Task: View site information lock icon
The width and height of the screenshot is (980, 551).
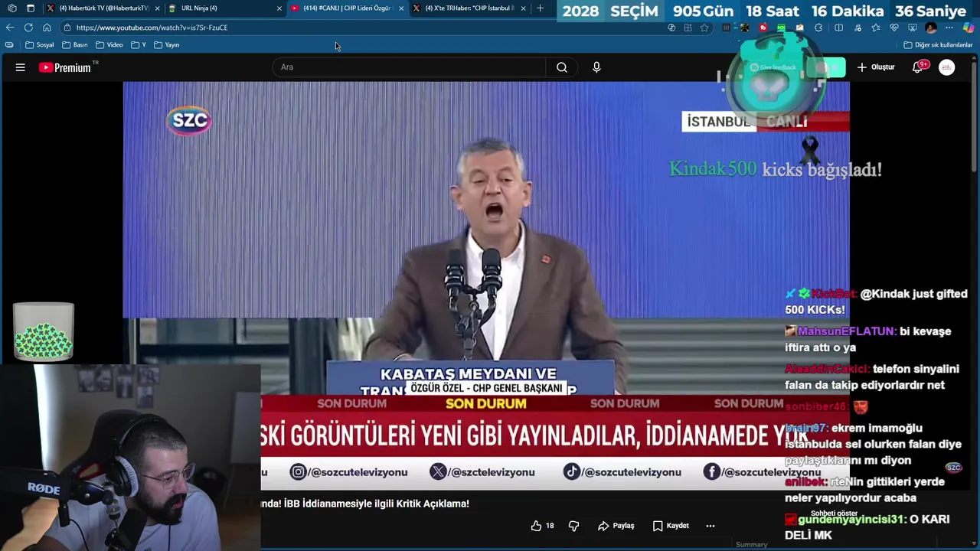Action: (x=67, y=28)
